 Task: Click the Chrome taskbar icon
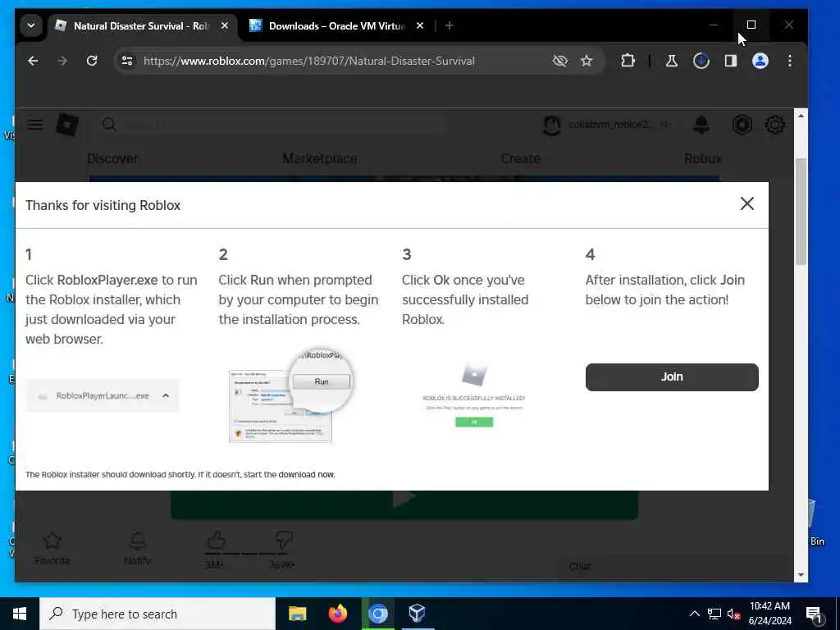377,614
